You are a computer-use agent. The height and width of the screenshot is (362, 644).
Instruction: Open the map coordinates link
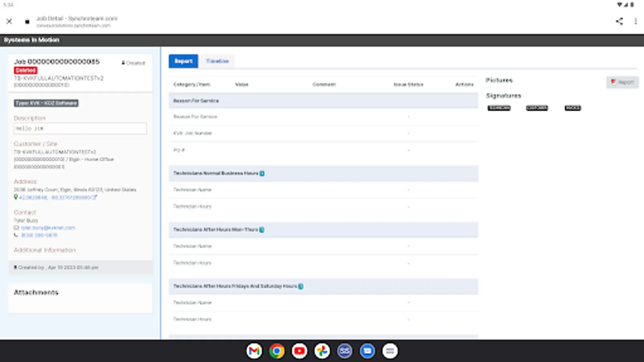point(58,197)
